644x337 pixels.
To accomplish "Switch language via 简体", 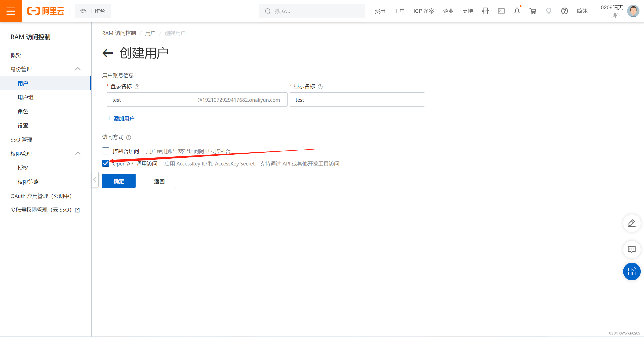I will pos(582,11).
